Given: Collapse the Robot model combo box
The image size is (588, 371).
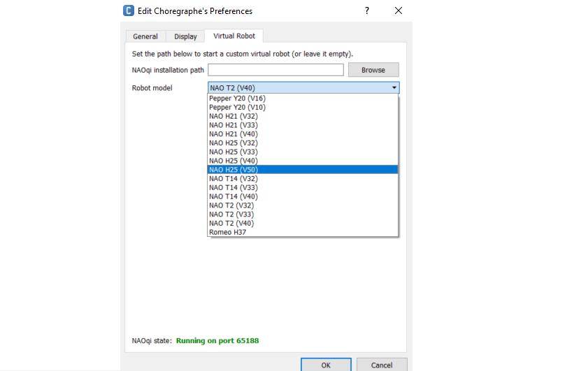Looking at the screenshot, I should [x=303, y=88].
